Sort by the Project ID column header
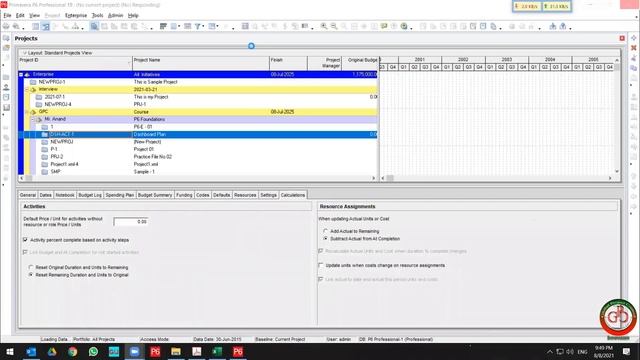Image resolution: width=640 pixels, height=360 pixels. coord(75,63)
